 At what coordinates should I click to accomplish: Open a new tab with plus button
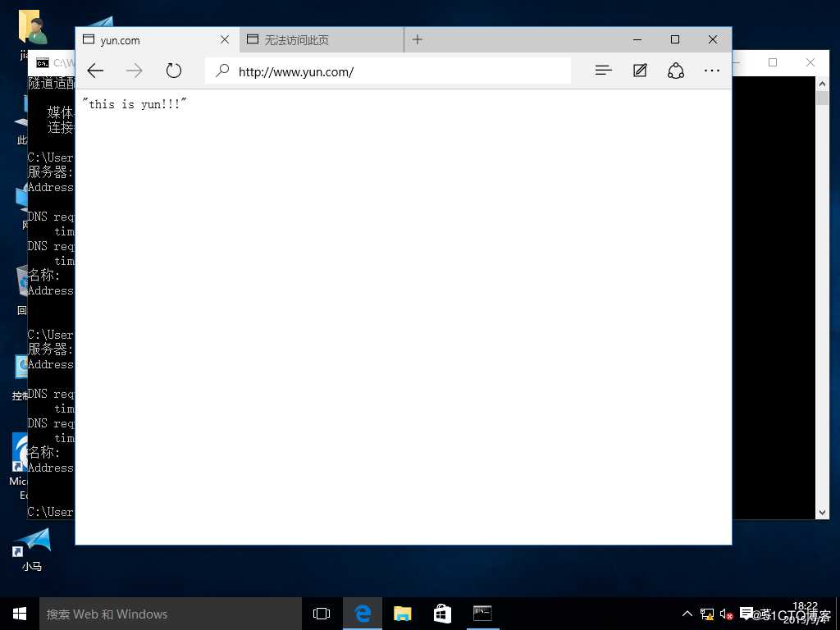pyautogui.click(x=418, y=39)
